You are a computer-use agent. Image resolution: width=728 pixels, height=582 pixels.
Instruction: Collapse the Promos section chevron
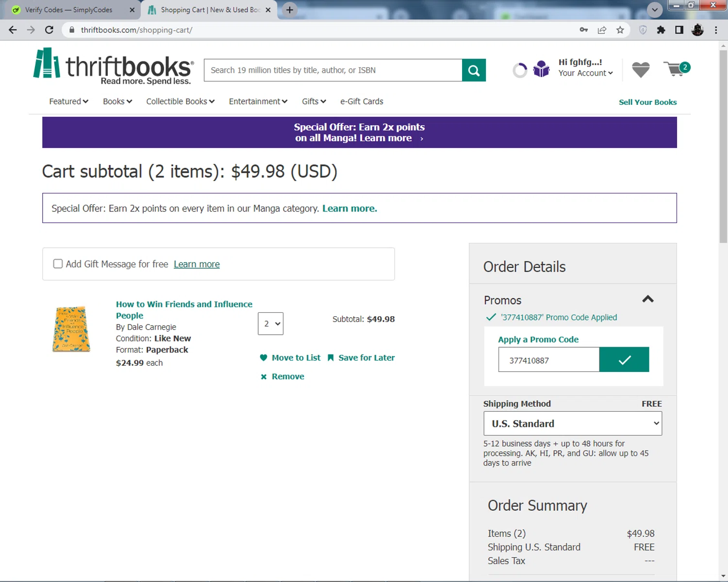(648, 299)
